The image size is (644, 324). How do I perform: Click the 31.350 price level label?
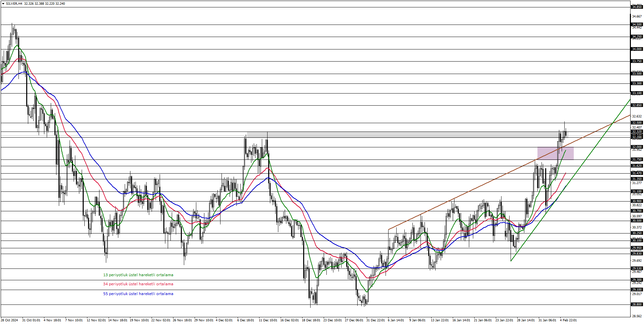(637, 179)
